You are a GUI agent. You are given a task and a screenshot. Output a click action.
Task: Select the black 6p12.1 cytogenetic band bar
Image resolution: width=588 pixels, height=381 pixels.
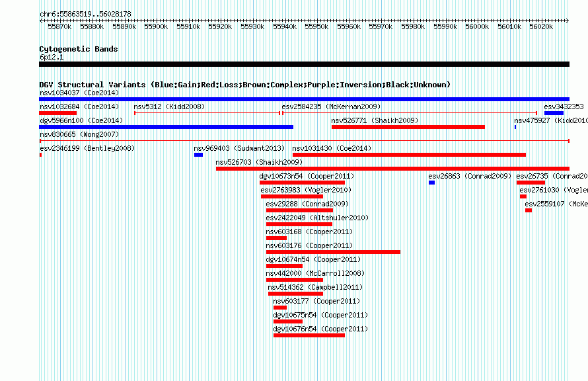tap(304, 64)
